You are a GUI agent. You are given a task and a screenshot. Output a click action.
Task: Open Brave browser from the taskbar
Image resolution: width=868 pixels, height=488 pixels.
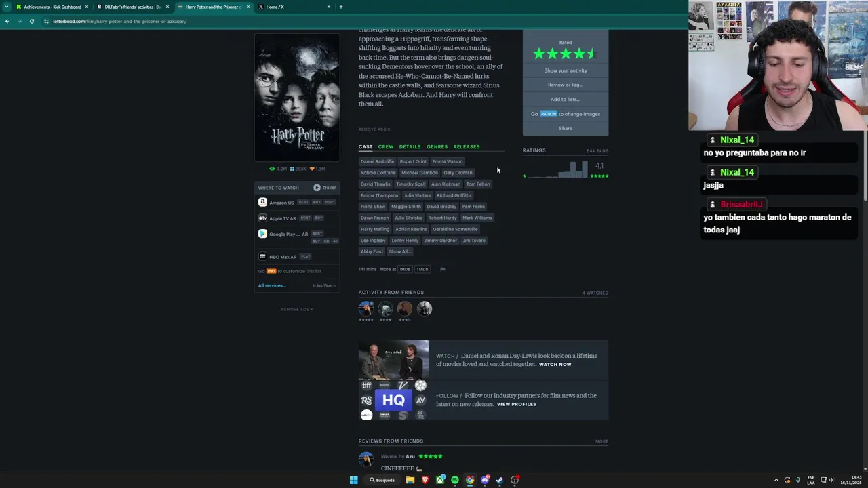point(425,480)
